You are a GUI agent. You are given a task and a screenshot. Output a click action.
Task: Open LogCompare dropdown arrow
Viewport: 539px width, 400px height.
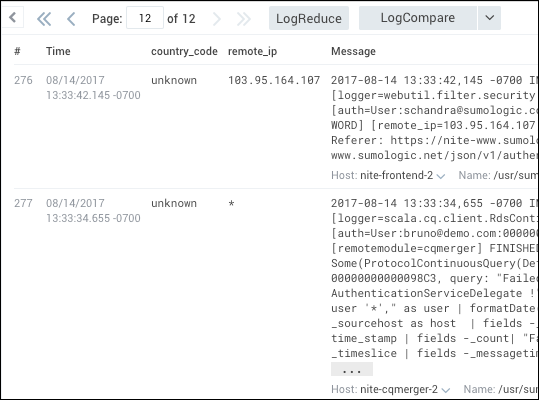tap(489, 18)
